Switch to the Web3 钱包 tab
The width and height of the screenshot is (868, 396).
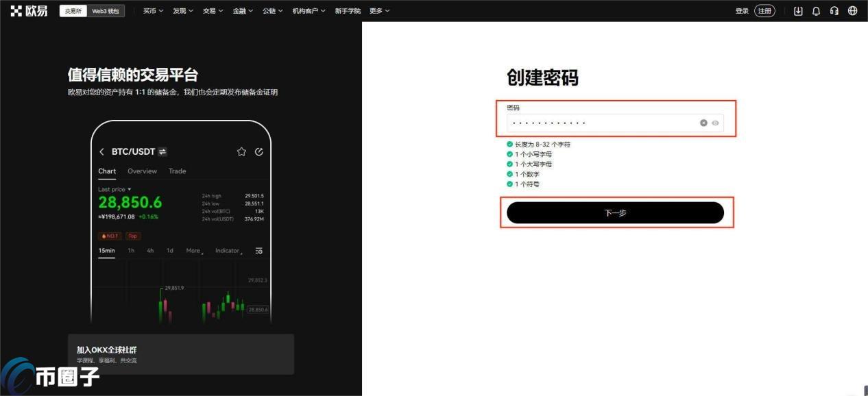pyautogui.click(x=106, y=11)
